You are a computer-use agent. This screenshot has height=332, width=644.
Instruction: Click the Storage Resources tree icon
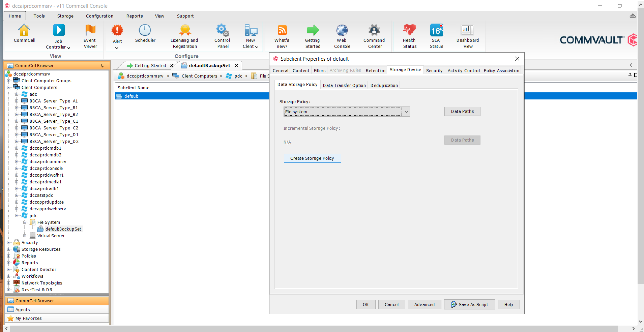point(17,249)
